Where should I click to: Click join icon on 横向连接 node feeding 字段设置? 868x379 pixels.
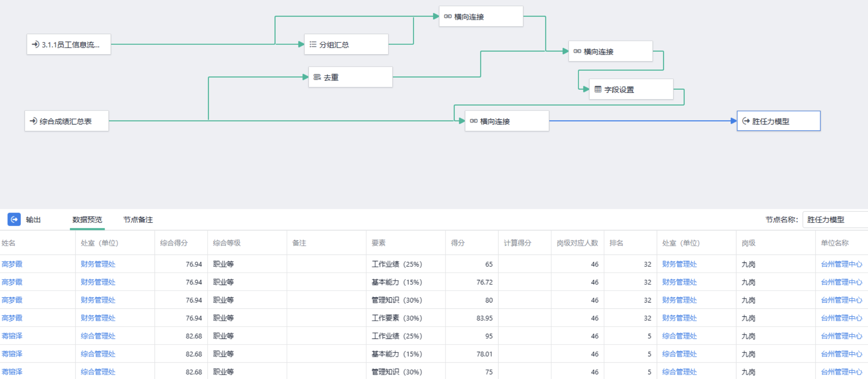click(577, 52)
